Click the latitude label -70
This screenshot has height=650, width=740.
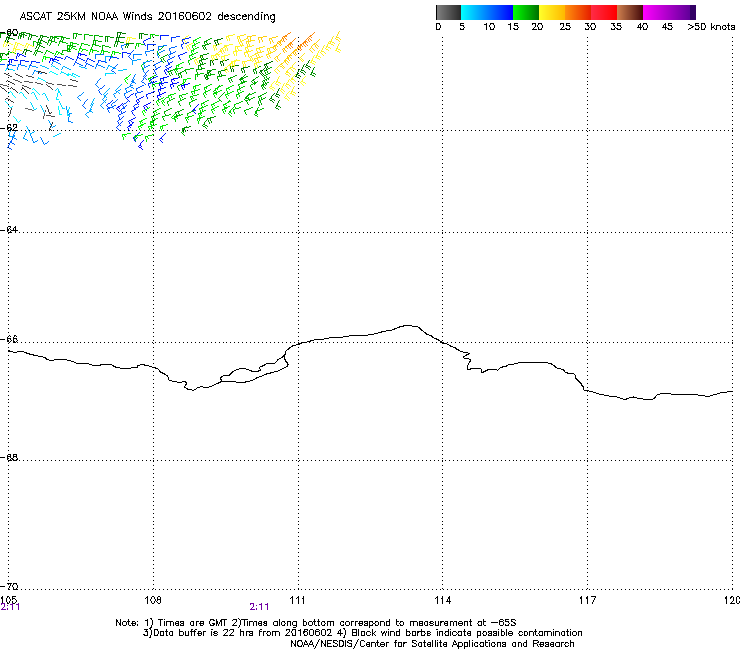click(x=9, y=586)
